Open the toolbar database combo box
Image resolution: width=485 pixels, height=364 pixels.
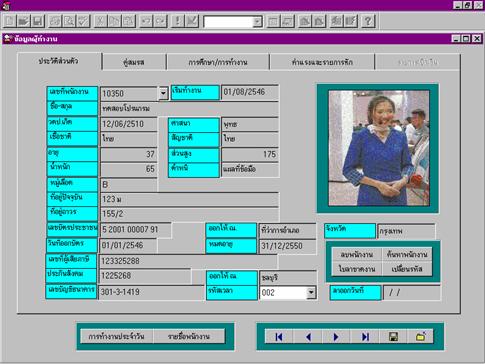click(x=257, y=22)
